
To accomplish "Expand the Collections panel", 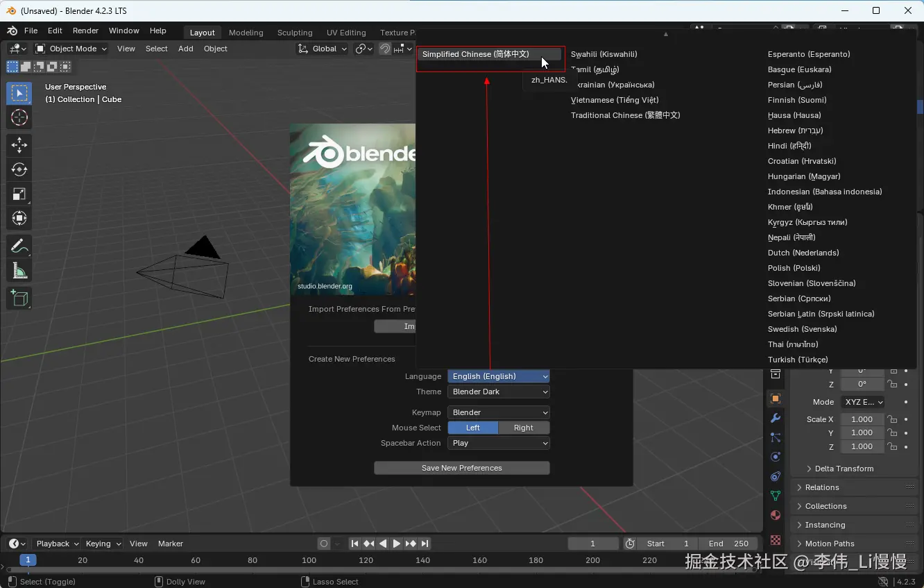I will click(x=855, y=506).
